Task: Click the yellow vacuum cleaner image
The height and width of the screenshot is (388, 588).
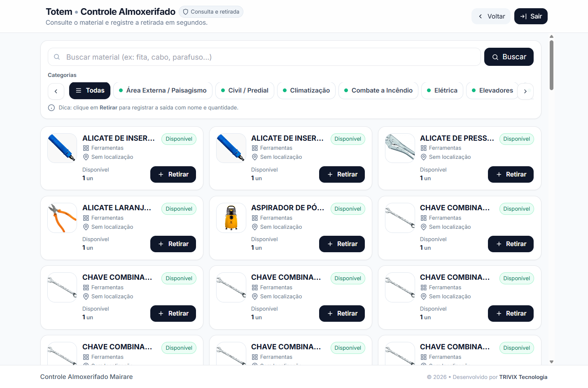Action: [231, 218]
